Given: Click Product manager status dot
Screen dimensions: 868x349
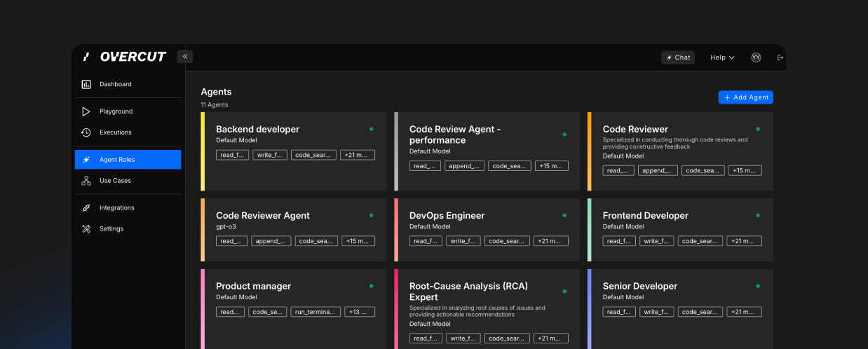Looking at the screenshot, I should (371, 286).
